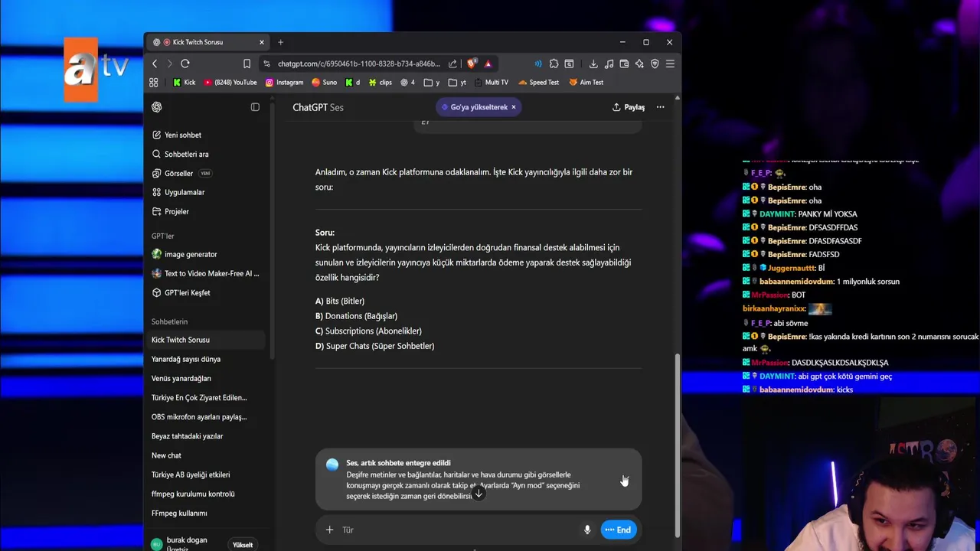
Task: Expand the 'yt' bookmarks folder
Action: coord(457,83)
